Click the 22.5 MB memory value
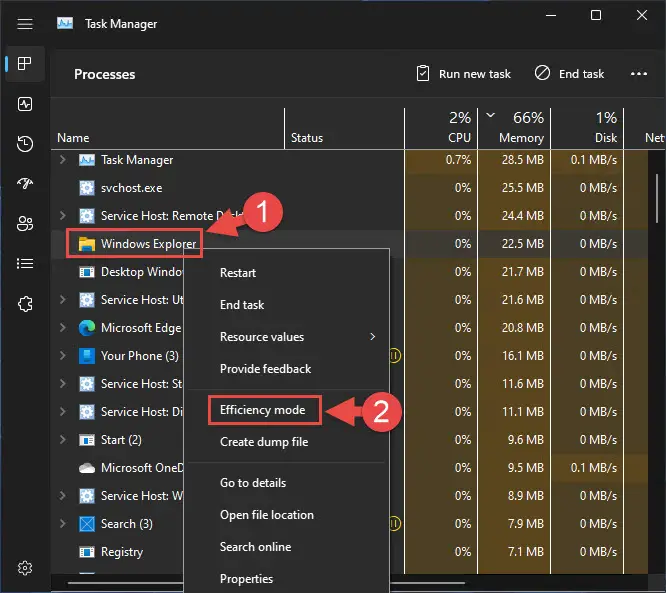The height and width of the screenshot is (593, 666). point(522,244)
